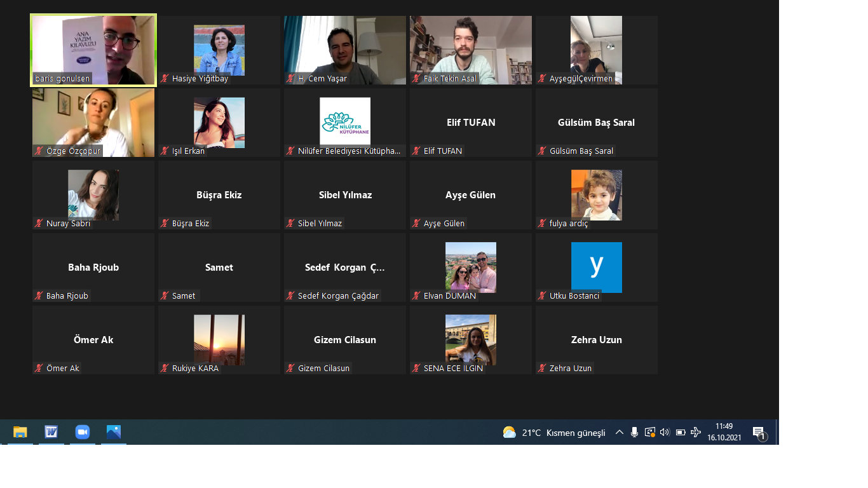The image size is (868, 488).
Task: Click the large centered Sibel Yılmaz name
Action: (345, 195)
